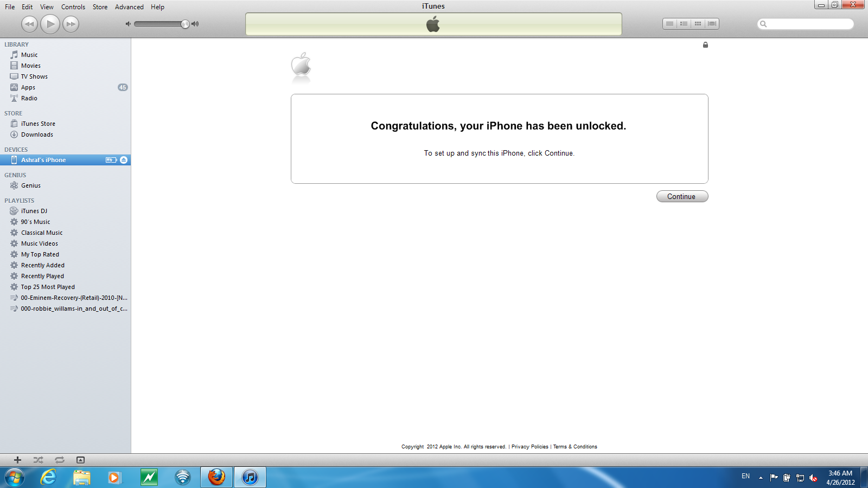Skip back to the previous track
The width and height of the screenshot is (868, 488).
pyautogui.click(x=29, y=24)
